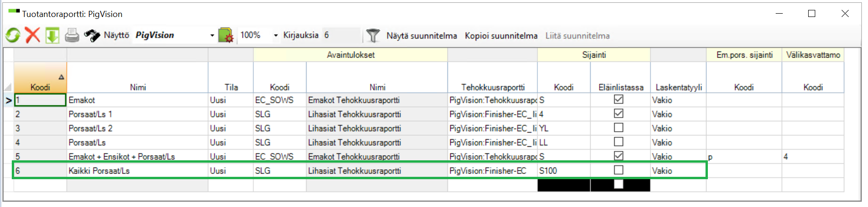868x207 pixels.
Task: Click Näytä suunnitelma button
Action: 422,36
